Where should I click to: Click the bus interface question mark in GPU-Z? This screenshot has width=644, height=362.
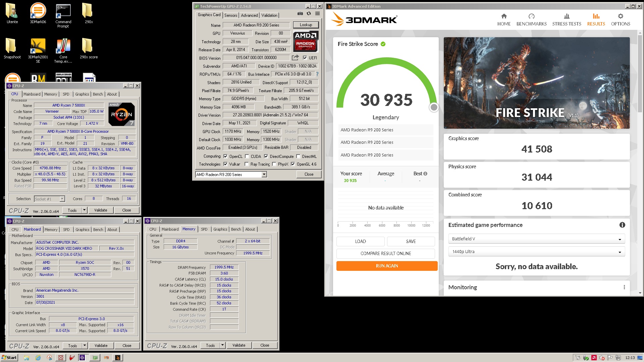point(317,74)
